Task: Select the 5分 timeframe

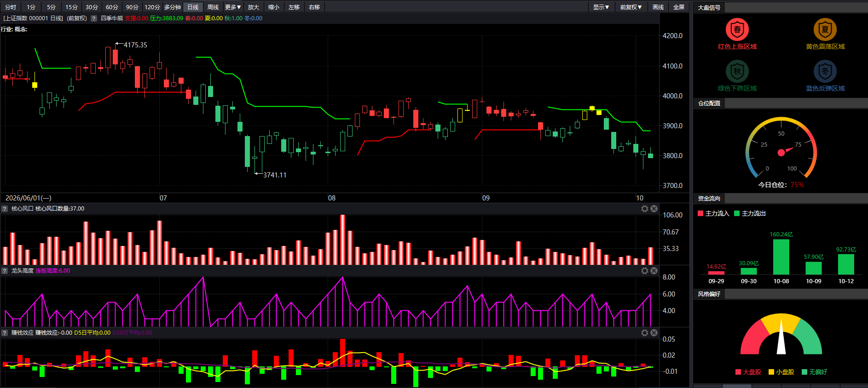Action: click(51, 7)
